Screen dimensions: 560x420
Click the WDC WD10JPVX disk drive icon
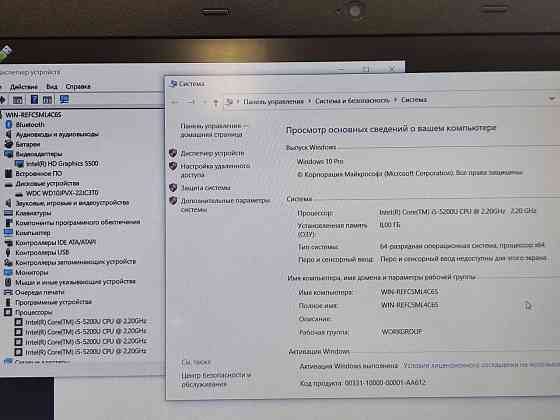19,194
